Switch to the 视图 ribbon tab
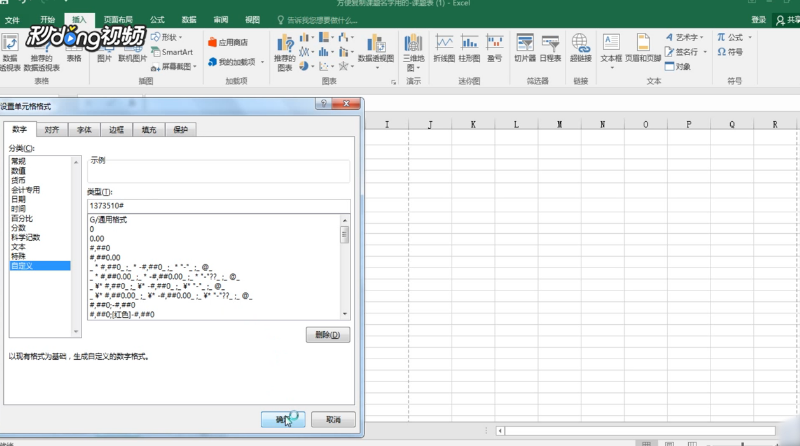 click(252, 19)
